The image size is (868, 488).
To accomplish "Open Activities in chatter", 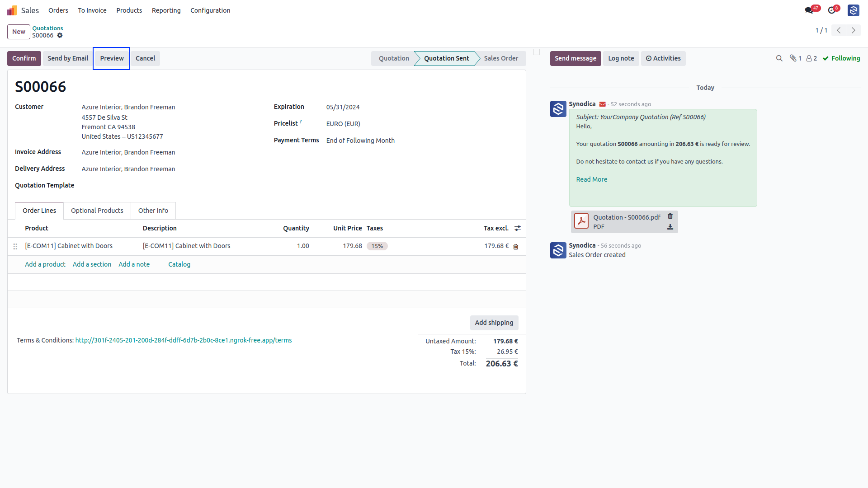I will coord(663,58).
